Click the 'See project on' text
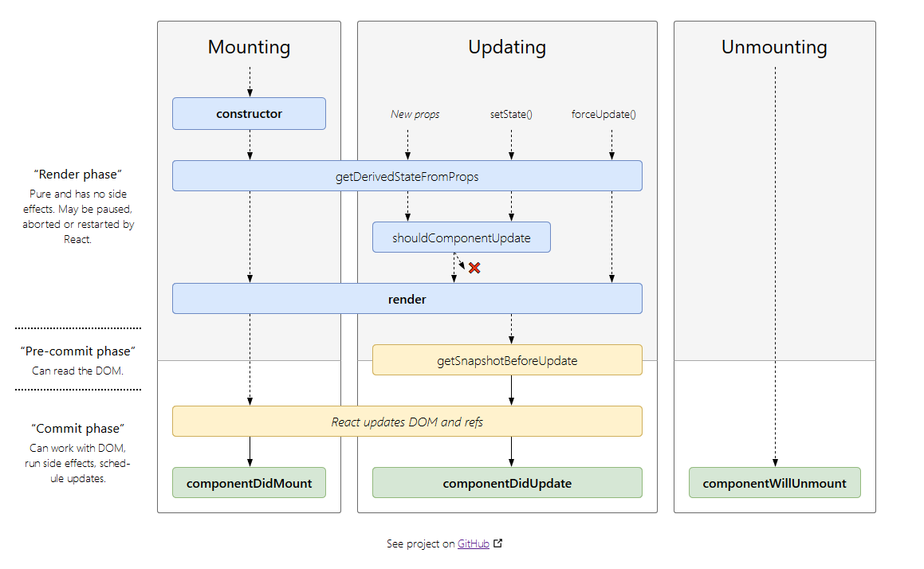Image resolution: width=924 pixels, height=569 pixels. point(421,543)
